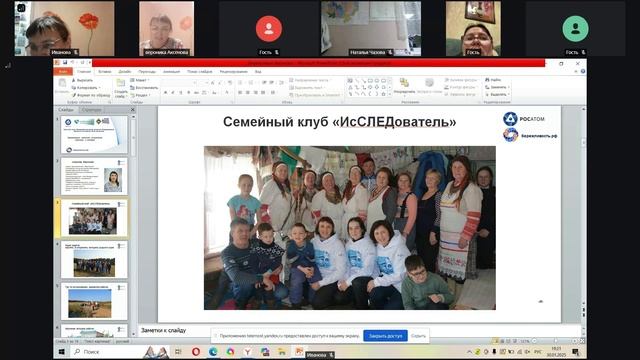Click Наталья Чазова participant video tile
640x360 pixels.
pyautogui.click(x=371, y=29)
